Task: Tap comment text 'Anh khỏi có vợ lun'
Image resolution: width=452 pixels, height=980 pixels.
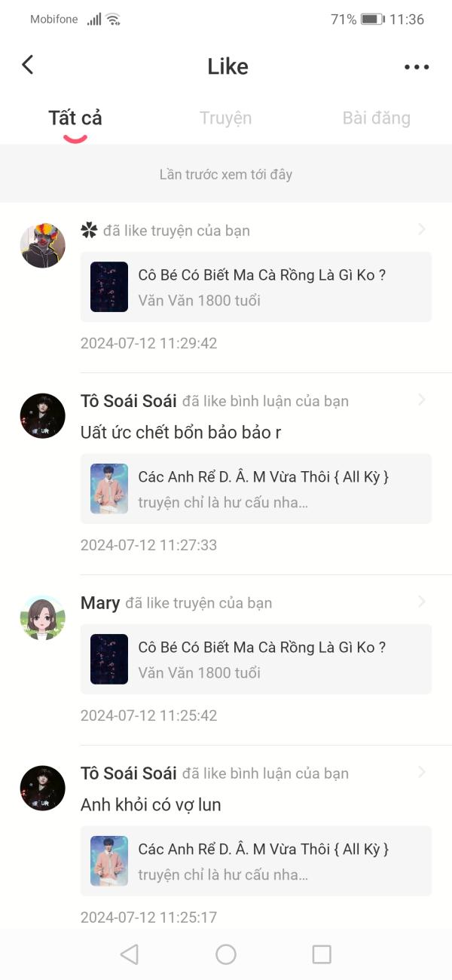Action: coord(151,805)
